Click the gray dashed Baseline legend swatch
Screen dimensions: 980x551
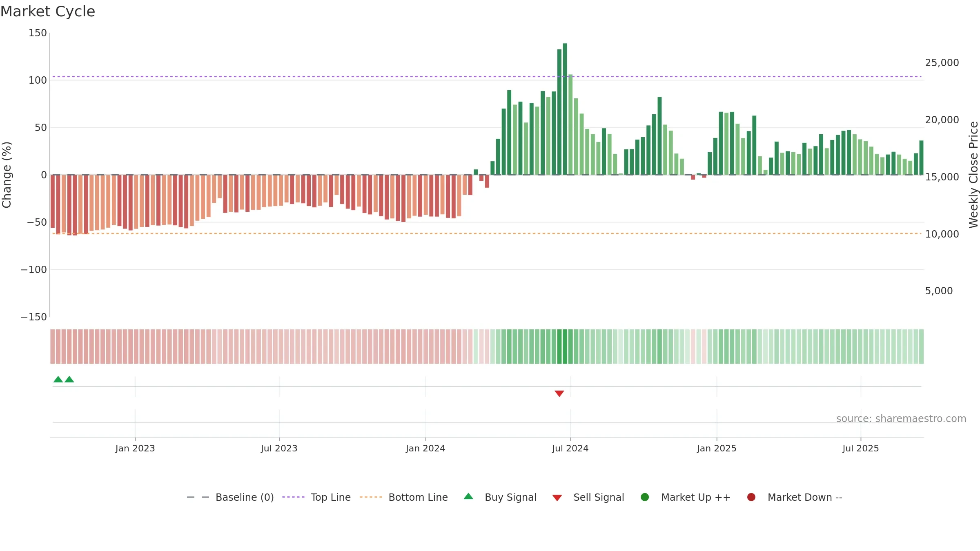click(x=198, y=497)
